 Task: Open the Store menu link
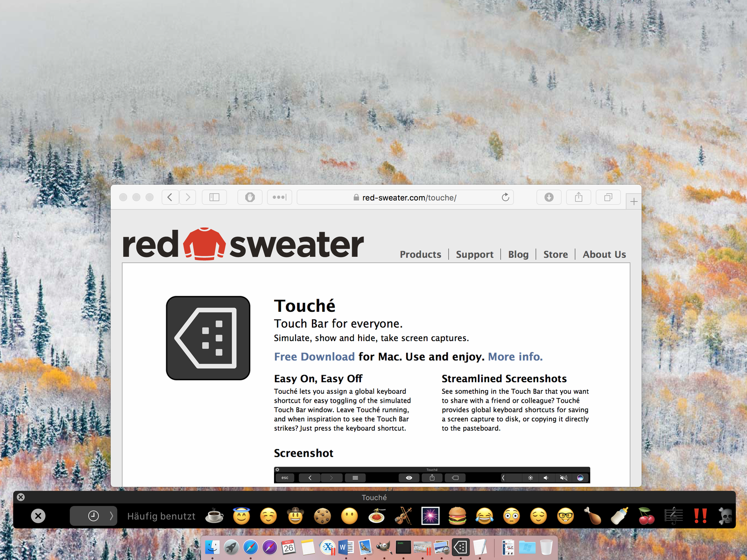pyautogui.click(x=556, y=254)
